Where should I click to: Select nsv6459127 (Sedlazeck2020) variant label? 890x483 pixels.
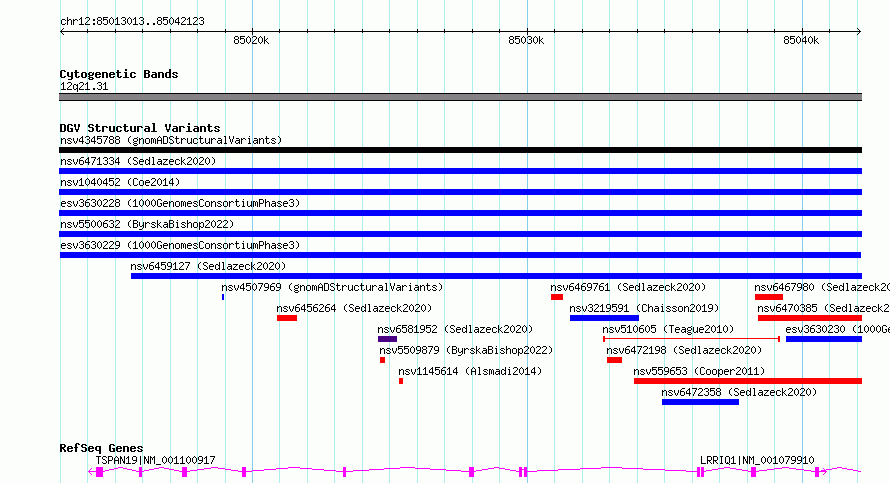point(208,266)
